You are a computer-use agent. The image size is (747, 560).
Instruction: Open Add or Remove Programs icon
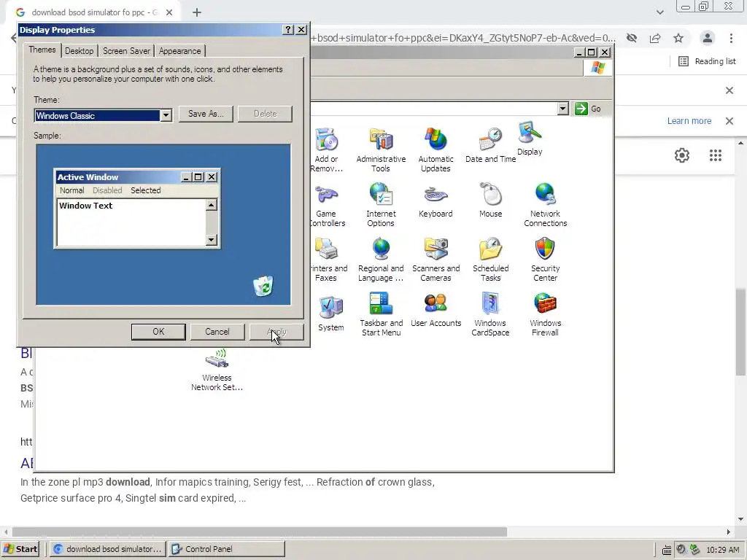tap(327, 149)
